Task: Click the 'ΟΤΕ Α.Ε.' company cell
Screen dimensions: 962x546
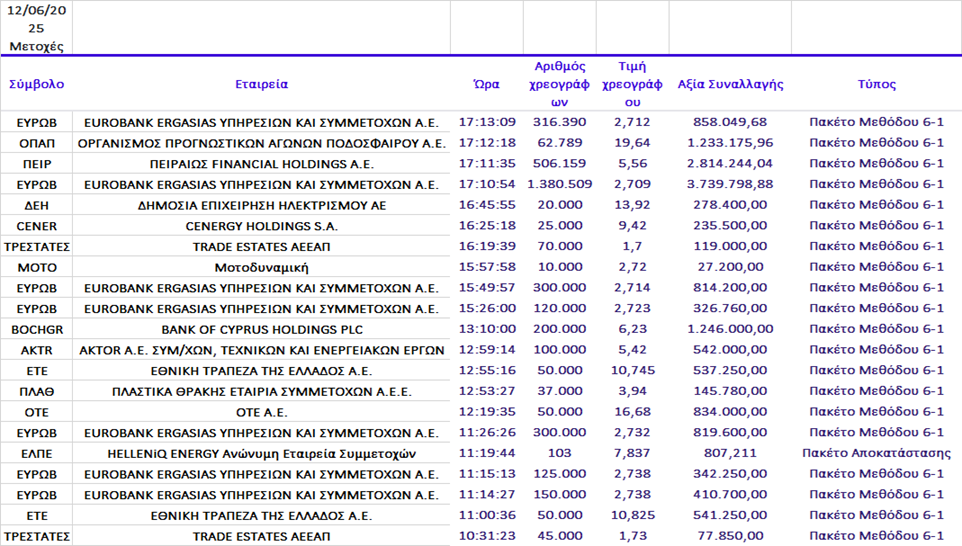Action: [261, 412]
